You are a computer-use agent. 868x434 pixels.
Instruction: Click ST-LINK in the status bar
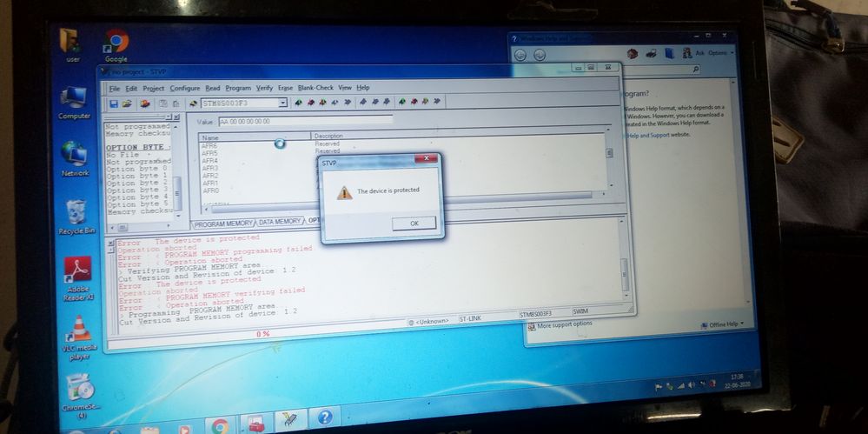tap(471, 318)
